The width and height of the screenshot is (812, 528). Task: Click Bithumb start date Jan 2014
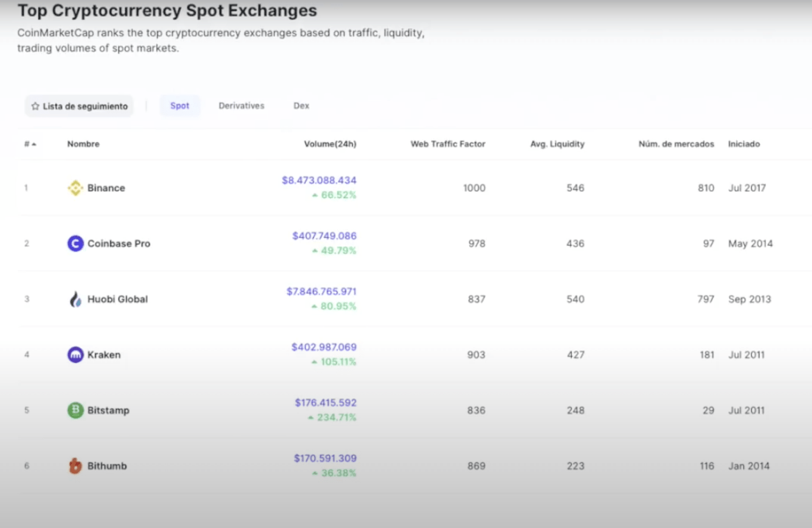click(749, 466)
